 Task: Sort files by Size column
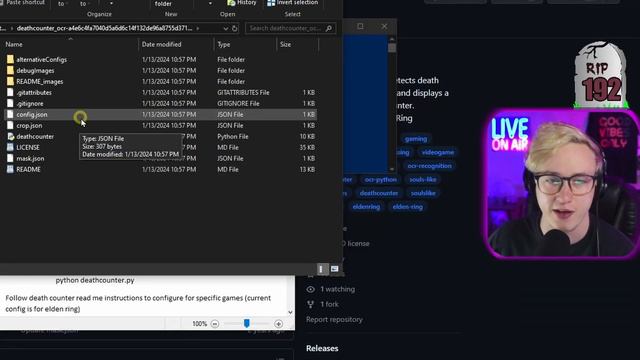coord(286,44)
